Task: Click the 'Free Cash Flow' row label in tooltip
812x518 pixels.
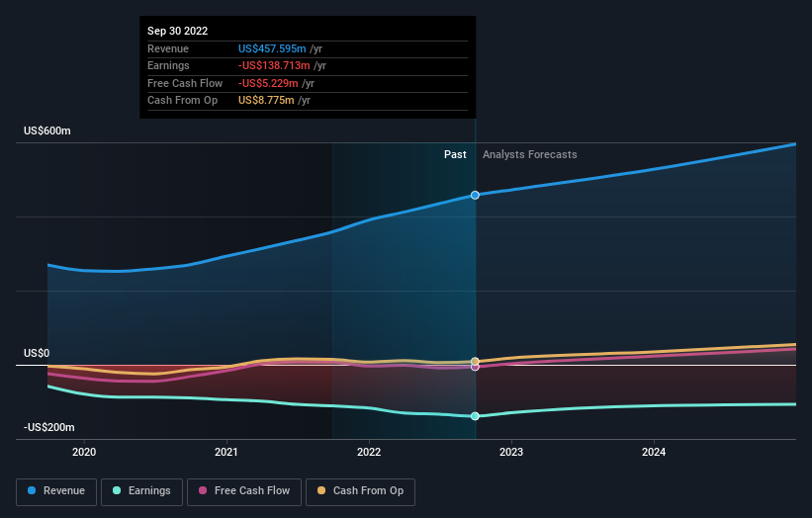Action: point(185,83)
